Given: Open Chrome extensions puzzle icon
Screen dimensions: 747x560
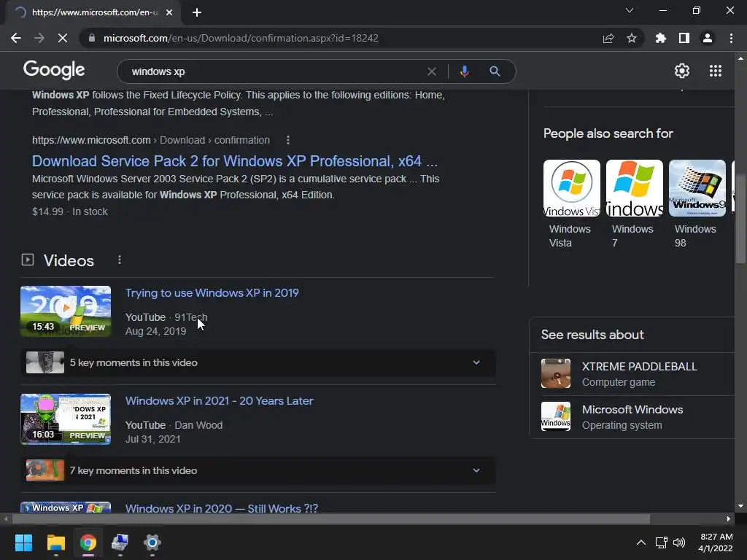Looking at the screenshot, I should (x=661, y=38).
